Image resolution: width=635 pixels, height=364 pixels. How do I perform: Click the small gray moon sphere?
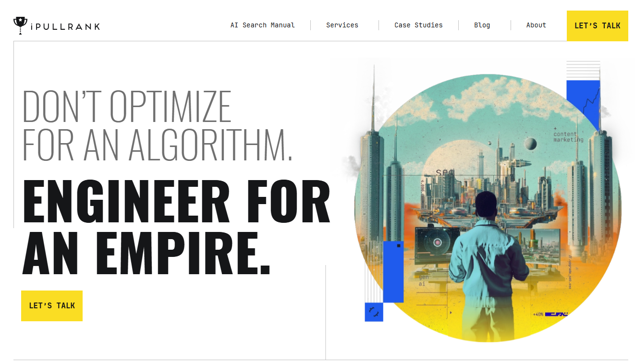(x=530, y=144)
